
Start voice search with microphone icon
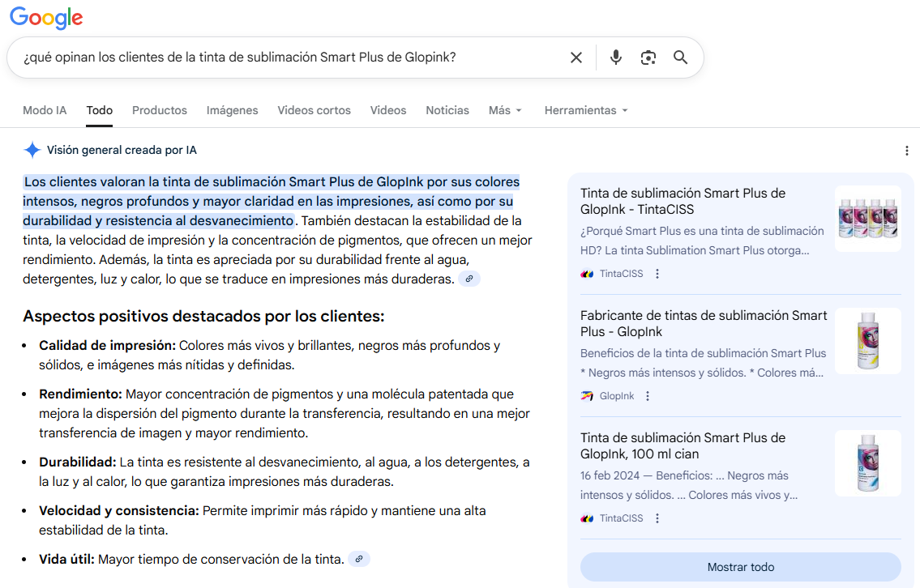(x=616, y=58)
